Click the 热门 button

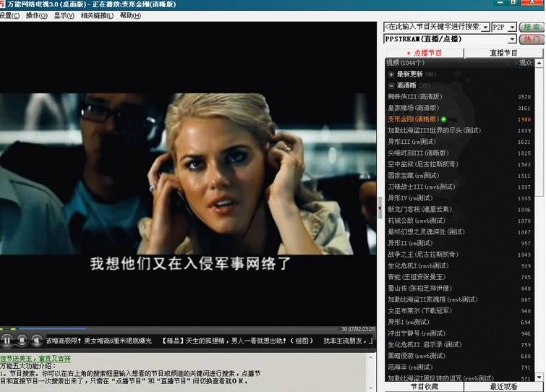pos(532,39)
